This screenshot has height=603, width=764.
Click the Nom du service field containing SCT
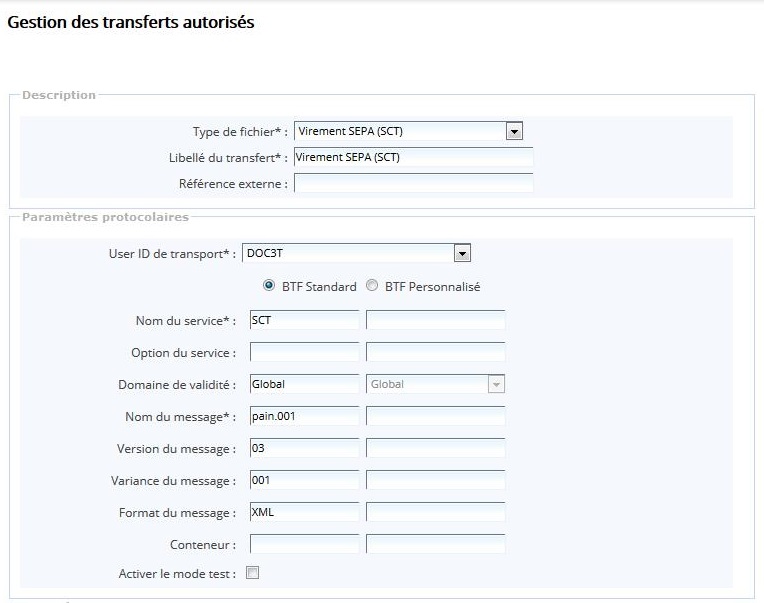(304, 320)
